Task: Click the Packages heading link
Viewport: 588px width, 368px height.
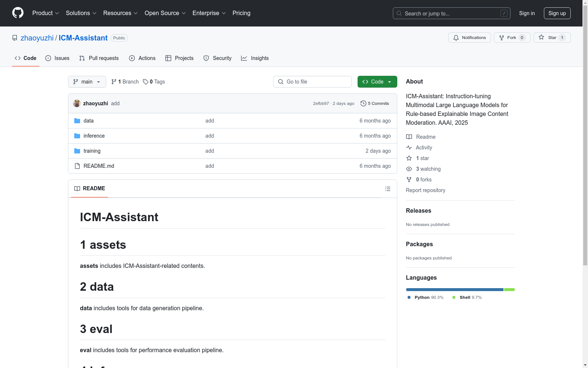Action: click(419, 244)
